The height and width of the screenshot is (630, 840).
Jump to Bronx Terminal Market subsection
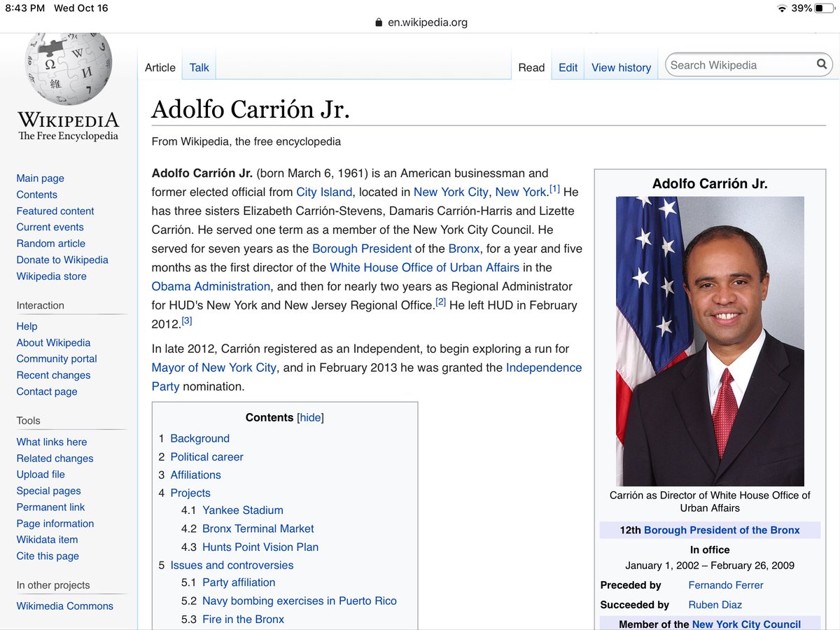click(258, 528)
